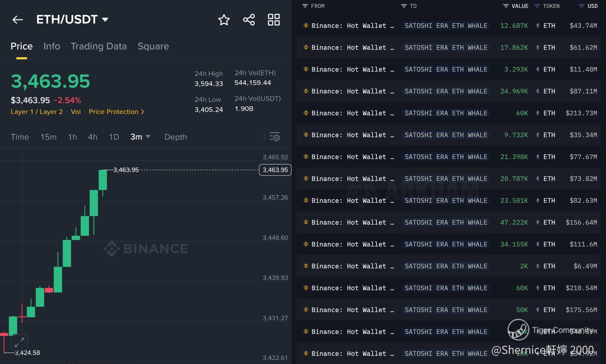The width and height of the screenshot is (606, 364).
Task: Open the ETH/USDT pair selector dropdown
Action: (105, 19)
